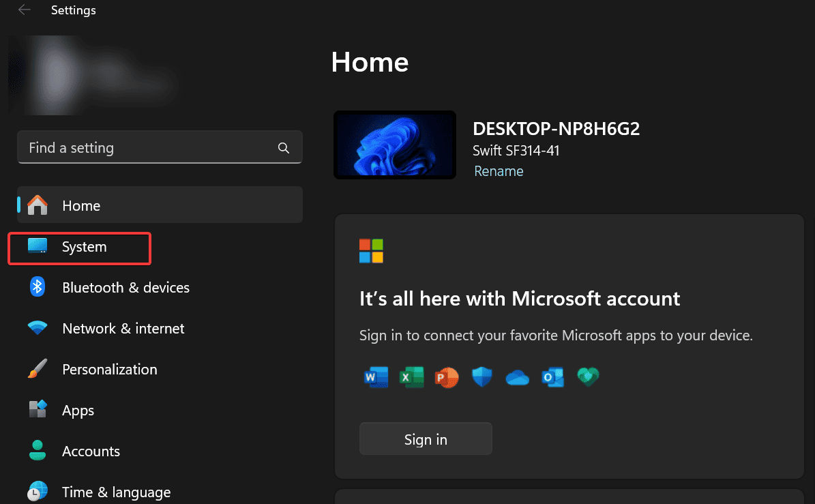Click the Sign in button

click(426, 439)
